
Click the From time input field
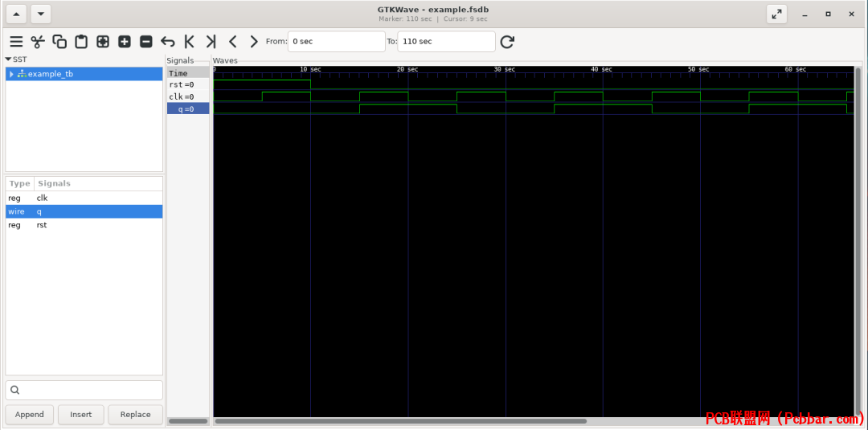coord(337,42)
